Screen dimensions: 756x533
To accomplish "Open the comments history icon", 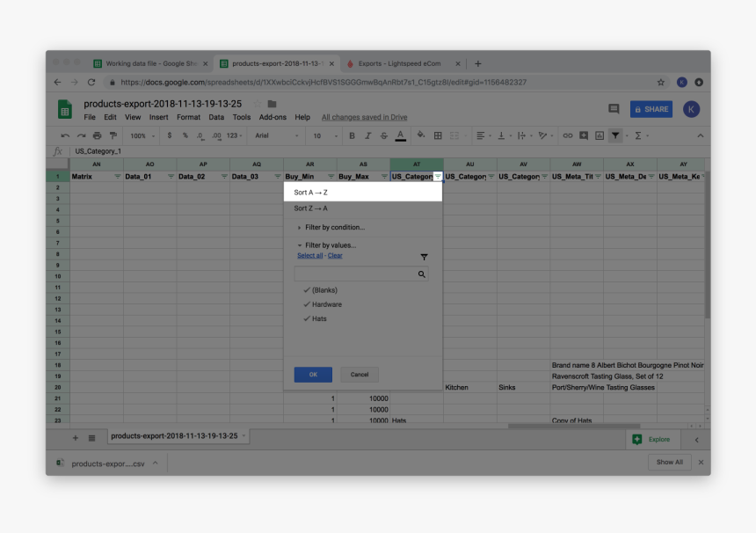I will point(614,108).
